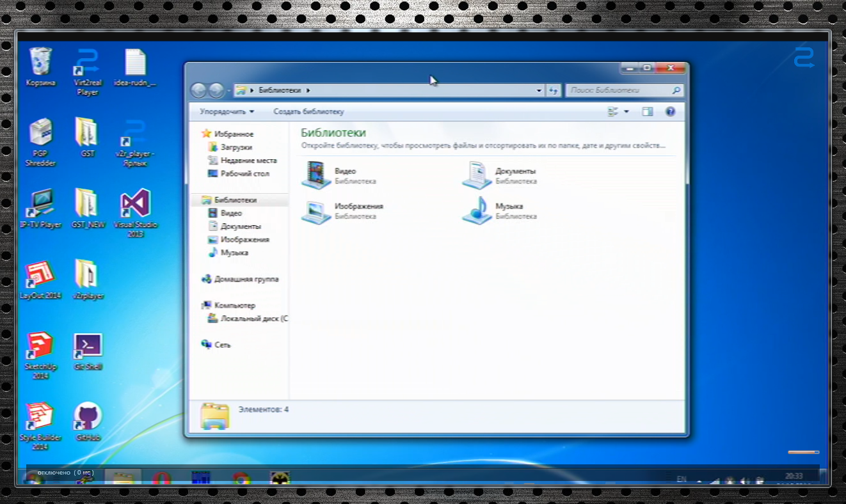
Task: Refresh the Библиотеки address bar
Action: click(x=553, y=91)
